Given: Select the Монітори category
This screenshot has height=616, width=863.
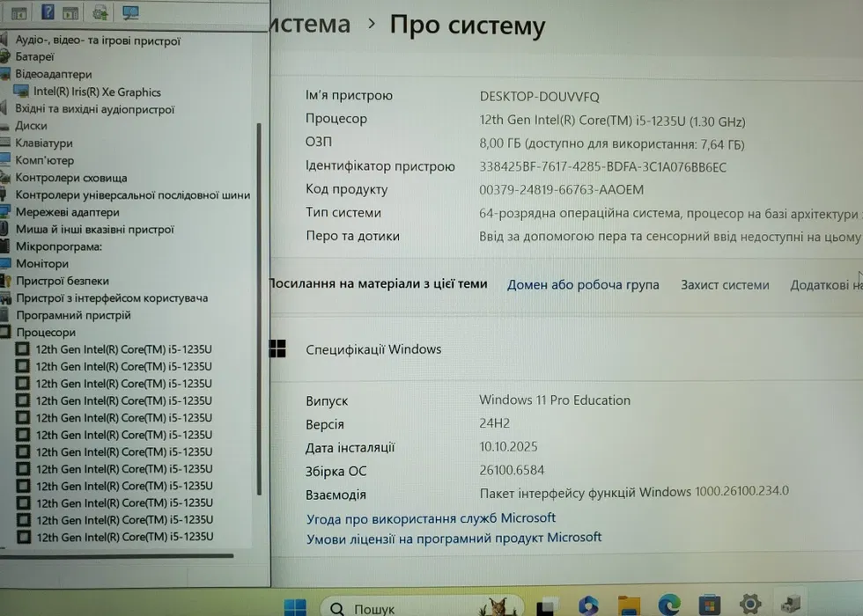Looking at the screenshot, I should pyautogui.click(x=42, y=263).
